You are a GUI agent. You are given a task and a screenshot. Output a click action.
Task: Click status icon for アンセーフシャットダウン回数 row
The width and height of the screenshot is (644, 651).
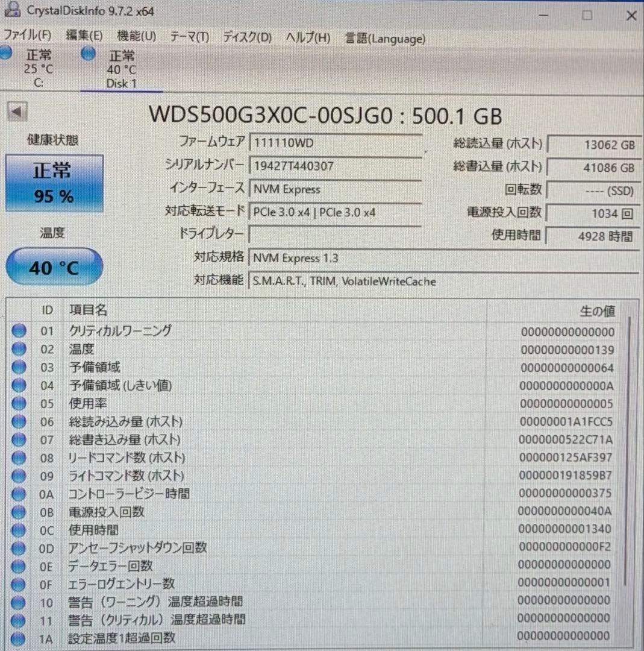(18, 549)
